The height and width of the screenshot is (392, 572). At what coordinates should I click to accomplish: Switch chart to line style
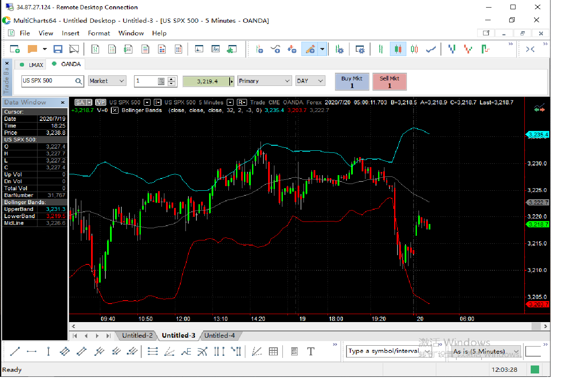pos(431,49)
